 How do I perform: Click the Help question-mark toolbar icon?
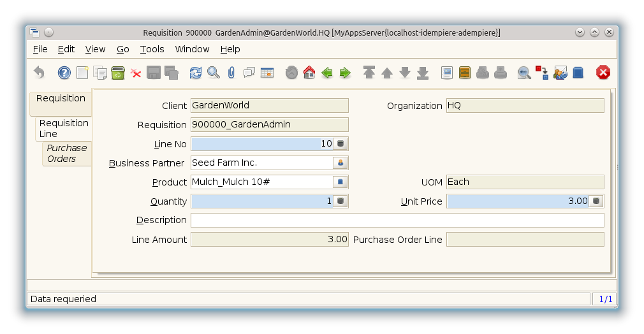click(64, 73)
